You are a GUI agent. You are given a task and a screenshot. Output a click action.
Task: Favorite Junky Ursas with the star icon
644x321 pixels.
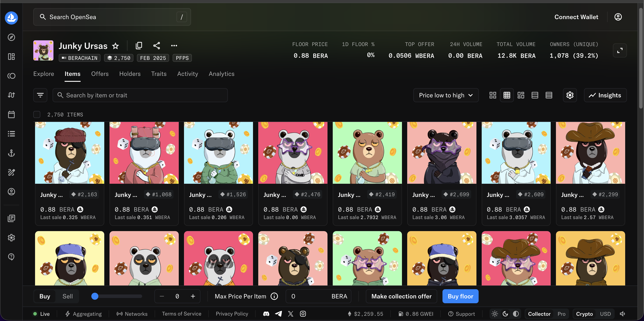pyautogui.click(x=115, y=46)
